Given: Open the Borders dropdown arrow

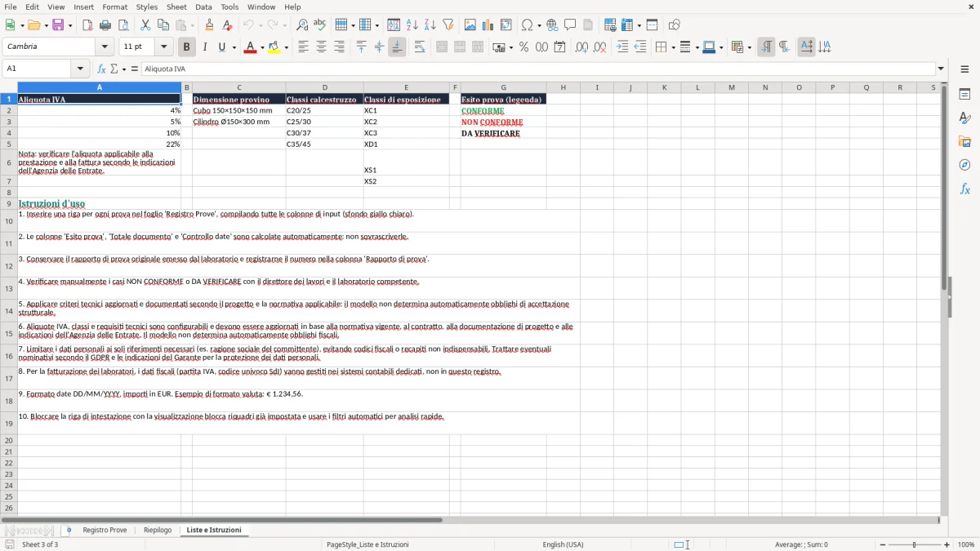Looking at the screenshot, I should pyautogui.click(x=672, y=47).
